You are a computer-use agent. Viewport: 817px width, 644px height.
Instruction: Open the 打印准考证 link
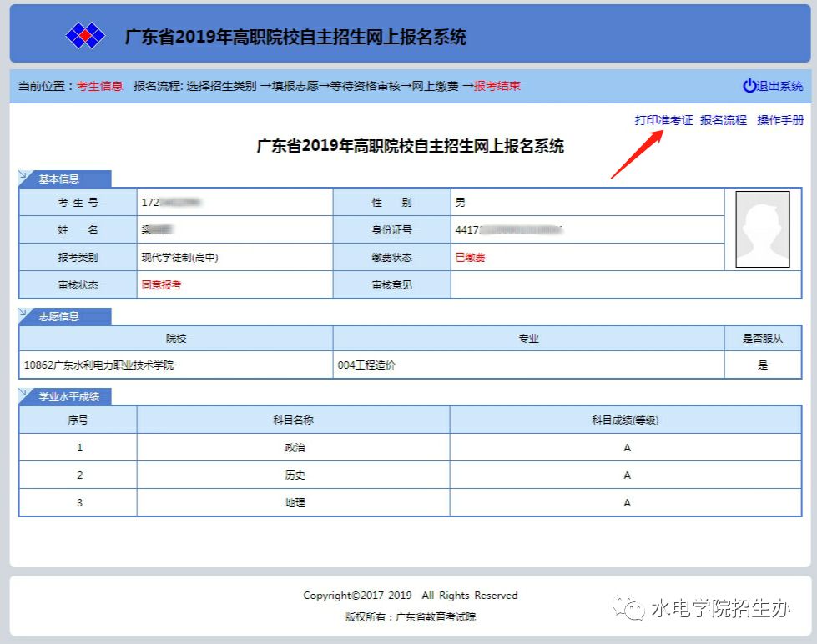point(663,120)
